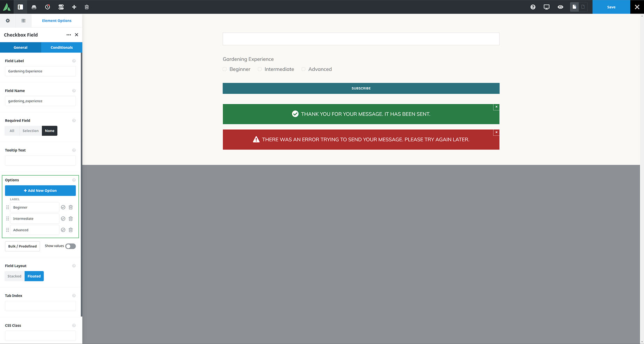The image size is (644, 344).
Task: Click the Tooltip Text input
Action: (40, 160)
